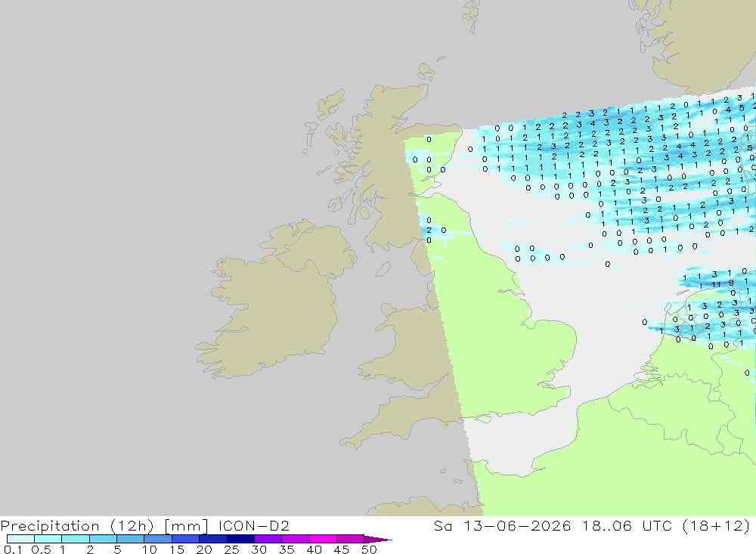The width and height of the screenshot is (756, 554).
Task: Select the 5–10 mm legend color swatch
Action: pos(130,539)
